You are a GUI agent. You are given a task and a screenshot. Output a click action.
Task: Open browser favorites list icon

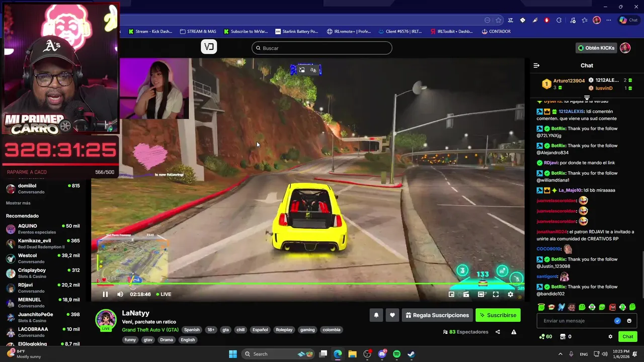point(584,20)
